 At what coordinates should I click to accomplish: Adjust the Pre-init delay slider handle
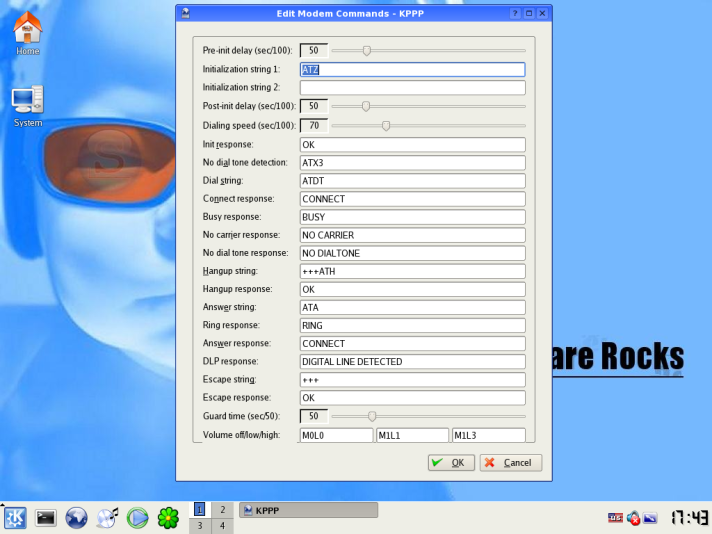pos(367,50)
